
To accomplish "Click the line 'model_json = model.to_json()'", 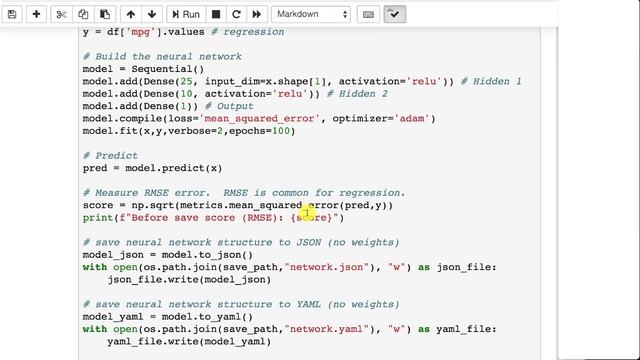I will pos(168,255).
